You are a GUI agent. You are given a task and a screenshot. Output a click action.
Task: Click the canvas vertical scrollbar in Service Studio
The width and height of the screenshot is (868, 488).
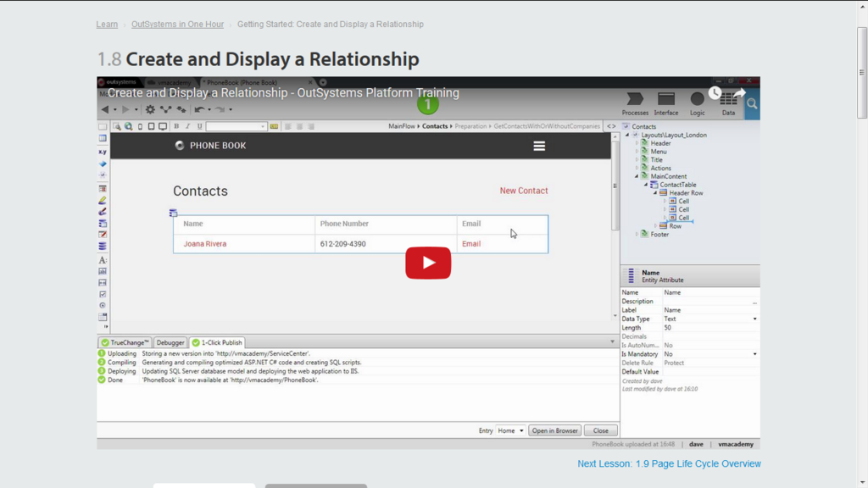pyautogui.click(x=615, y=186)
